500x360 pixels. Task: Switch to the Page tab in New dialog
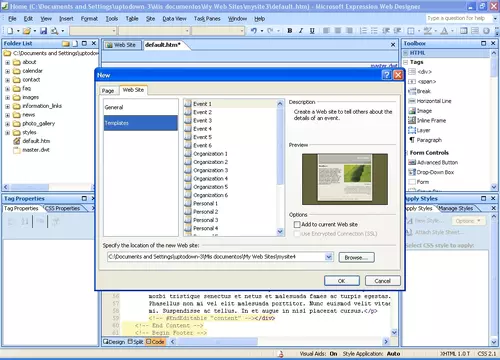pyautogui.click(x=108, y=91)
